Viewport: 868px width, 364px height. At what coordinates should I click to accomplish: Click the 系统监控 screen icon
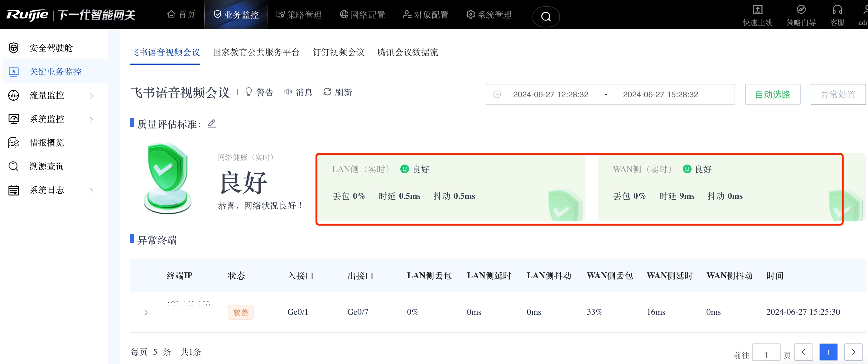pyautogui.click(x=13, y=119)
